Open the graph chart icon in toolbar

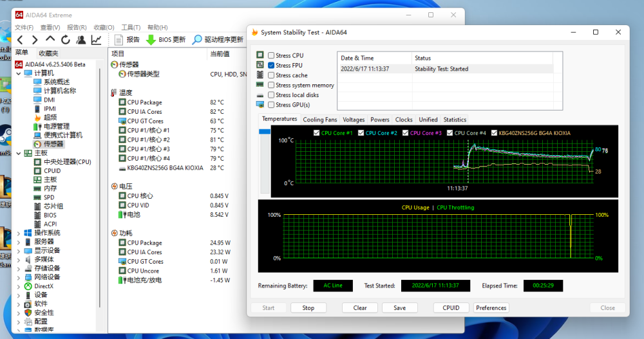pos(97,40)
